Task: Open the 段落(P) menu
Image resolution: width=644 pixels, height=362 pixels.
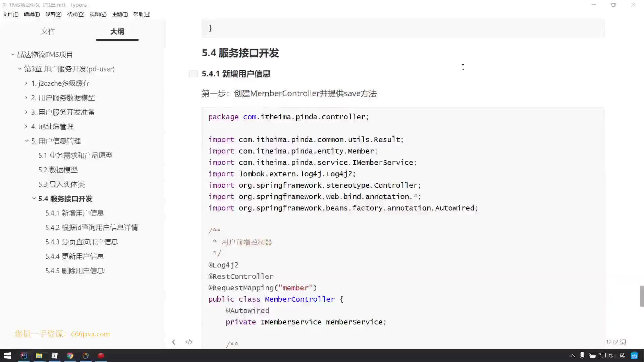Action: click(x=53, y=14)
